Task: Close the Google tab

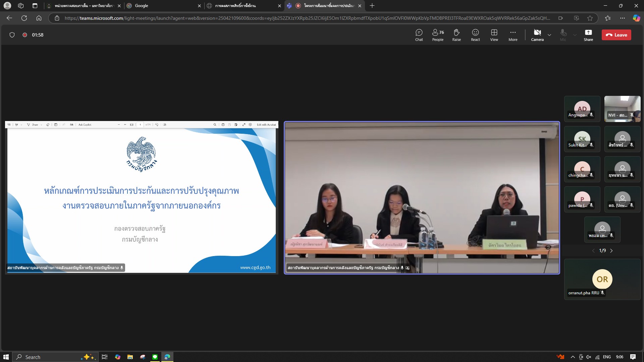Action: pyautogui.click(x=199, y=6)
